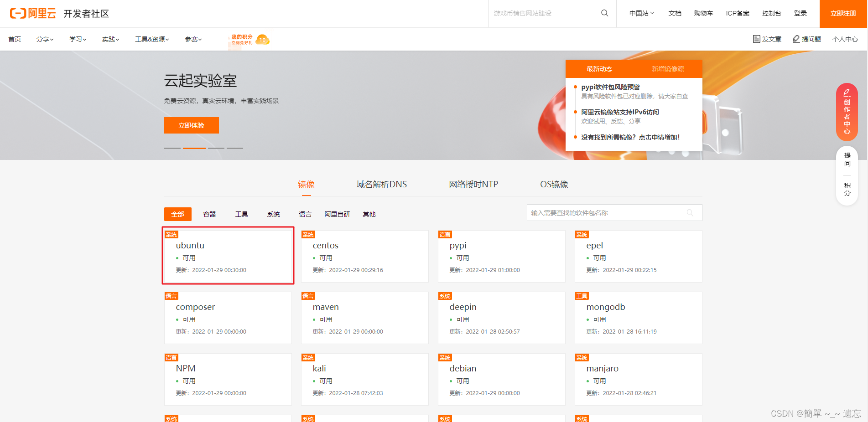Filter mirrors by 其他

tap(369, 214)
